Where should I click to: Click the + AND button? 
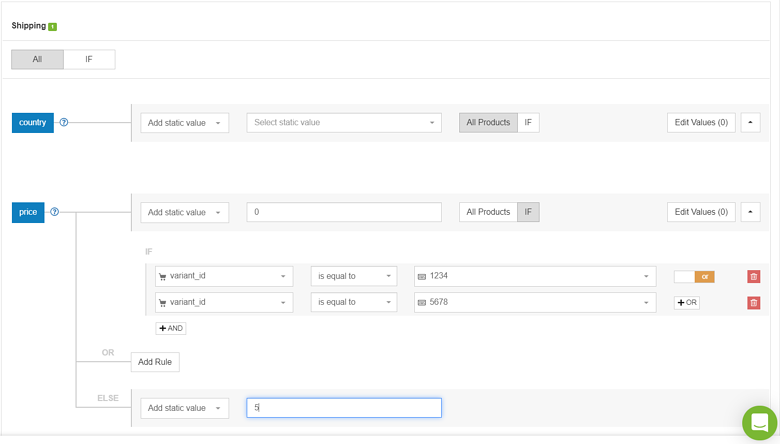click(x=170, y=328)
